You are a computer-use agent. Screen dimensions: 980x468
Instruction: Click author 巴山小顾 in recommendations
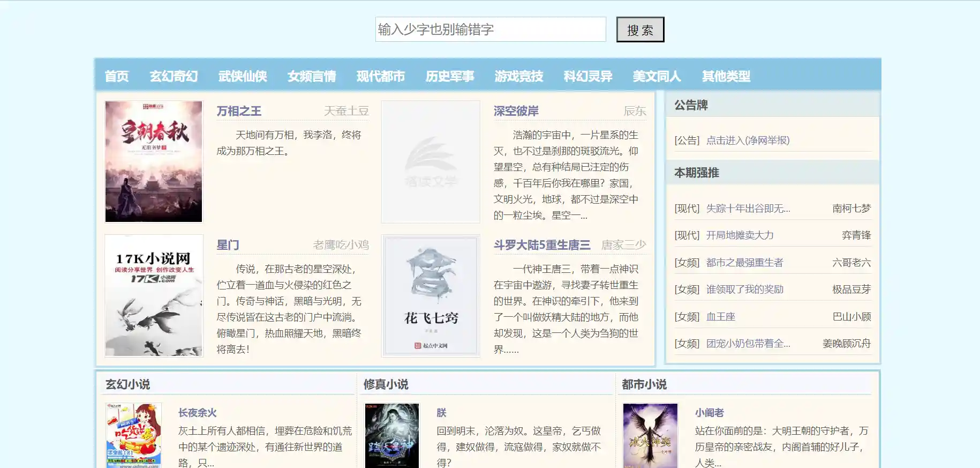coord(851,317)
